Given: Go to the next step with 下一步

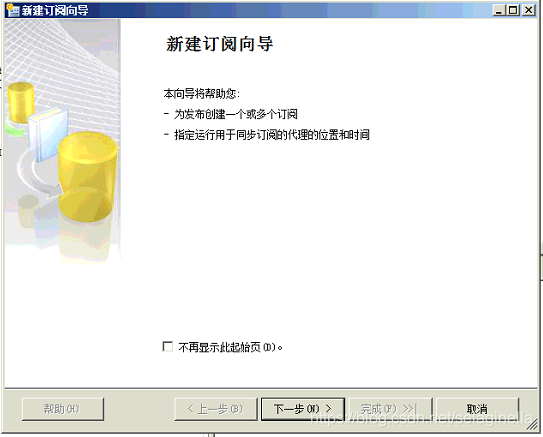Looking at the screenshot, I should tap(303, 409).
